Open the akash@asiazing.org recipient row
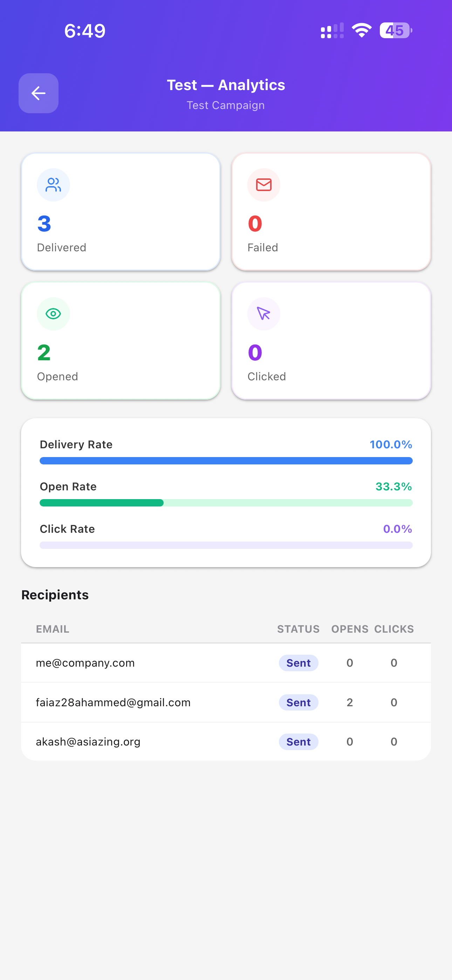The width and height of the screenshot is (452, 980). pos(226,742)
